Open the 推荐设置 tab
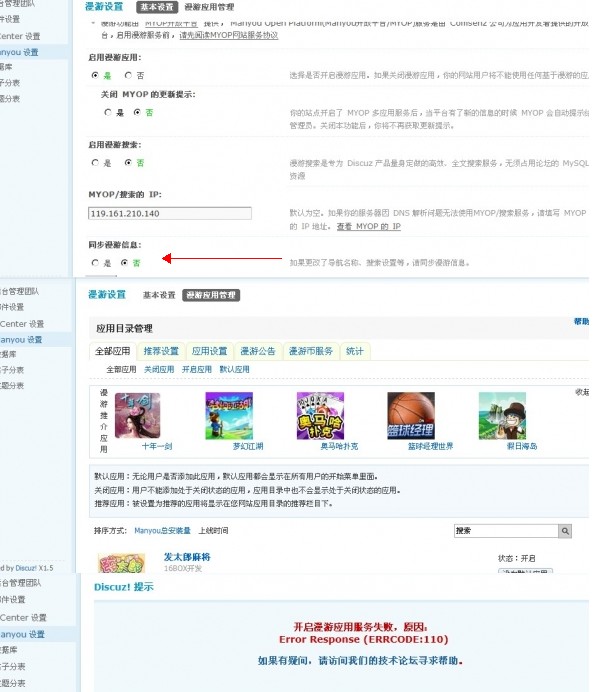This screenshot has width=605, height=692. click(x=161, y=351)
